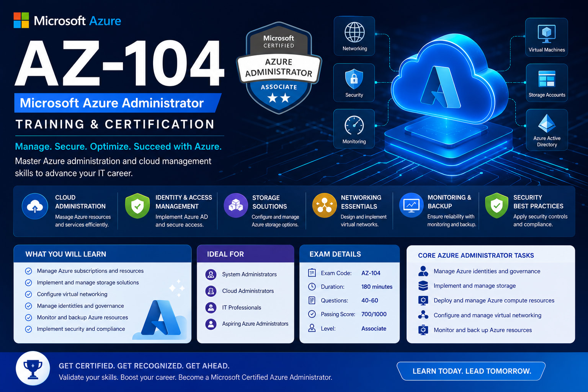Click the Security Best Practices green shield icon
Screen dimensions: 588x392
pyautogui.click(x=497, y=206)
